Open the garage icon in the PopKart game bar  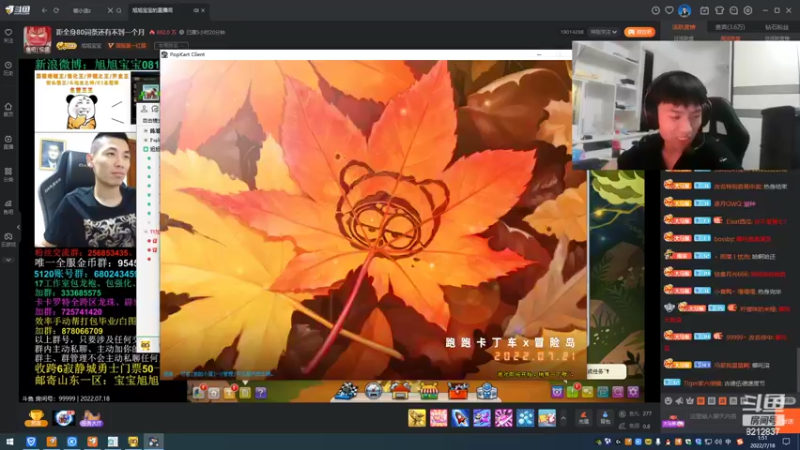[x=401, y=391]
